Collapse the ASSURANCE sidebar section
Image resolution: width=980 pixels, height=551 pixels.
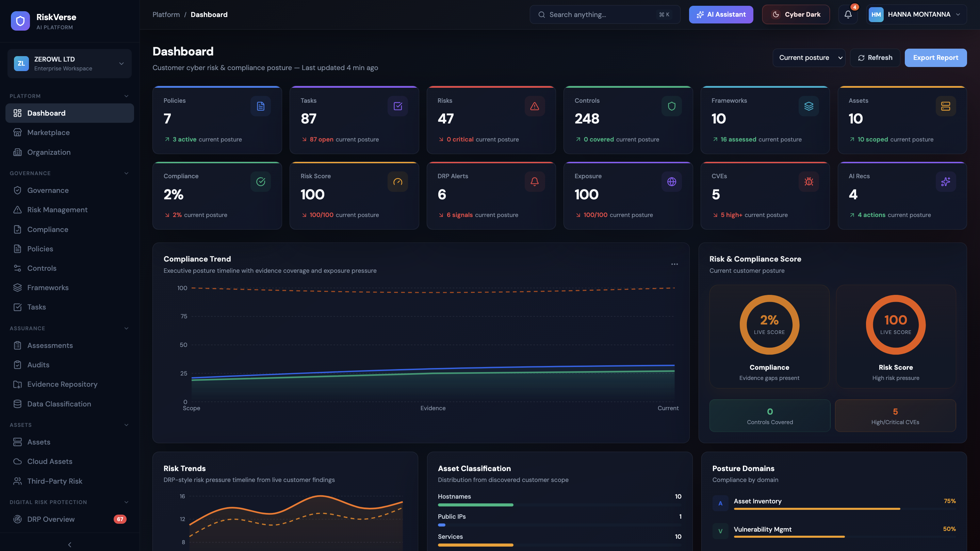click(126, 328)
